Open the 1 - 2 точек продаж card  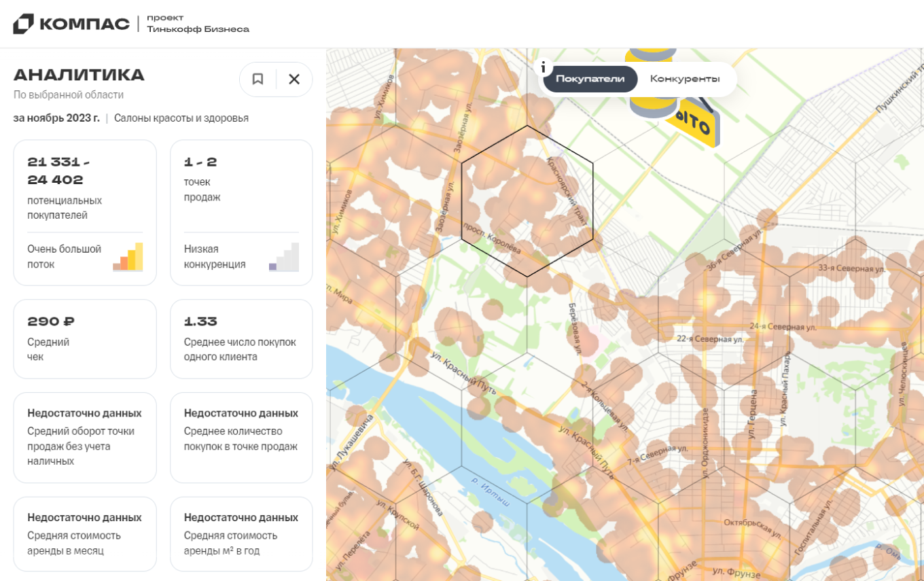tap(241, 213)
